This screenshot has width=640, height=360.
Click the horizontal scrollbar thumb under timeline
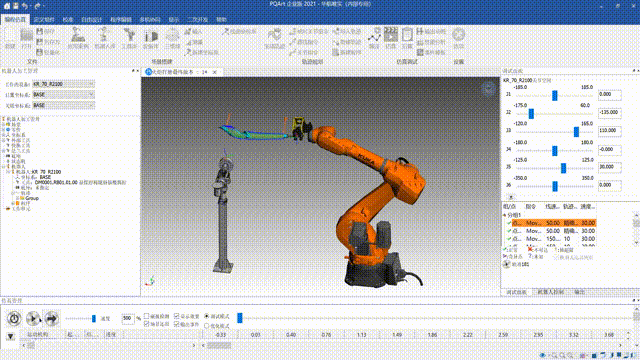pyautogui.click(x=219, y=346)
